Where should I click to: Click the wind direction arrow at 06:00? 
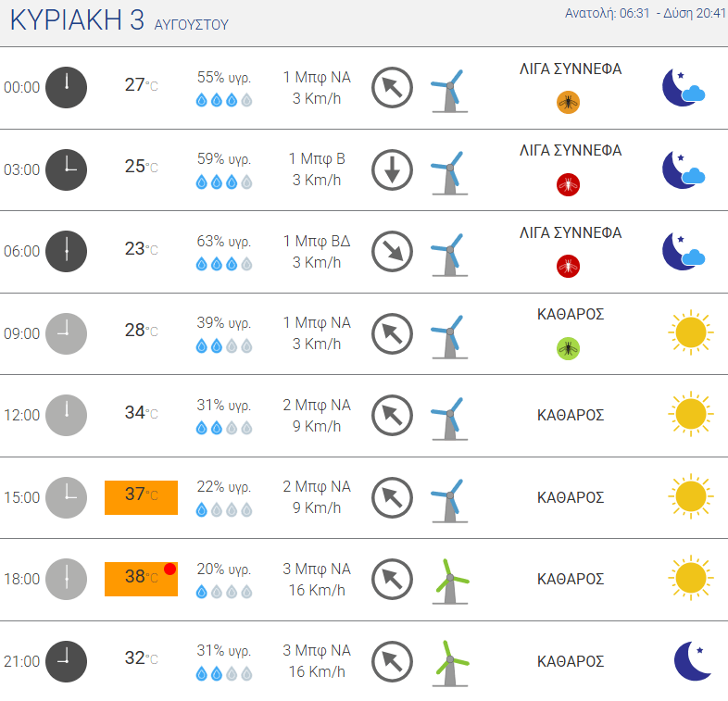tap(392, 251)
